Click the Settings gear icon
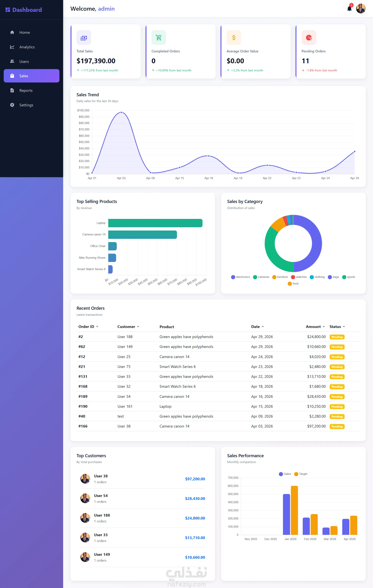The width and height of the screenshot is (373, 588). point(12,105)
